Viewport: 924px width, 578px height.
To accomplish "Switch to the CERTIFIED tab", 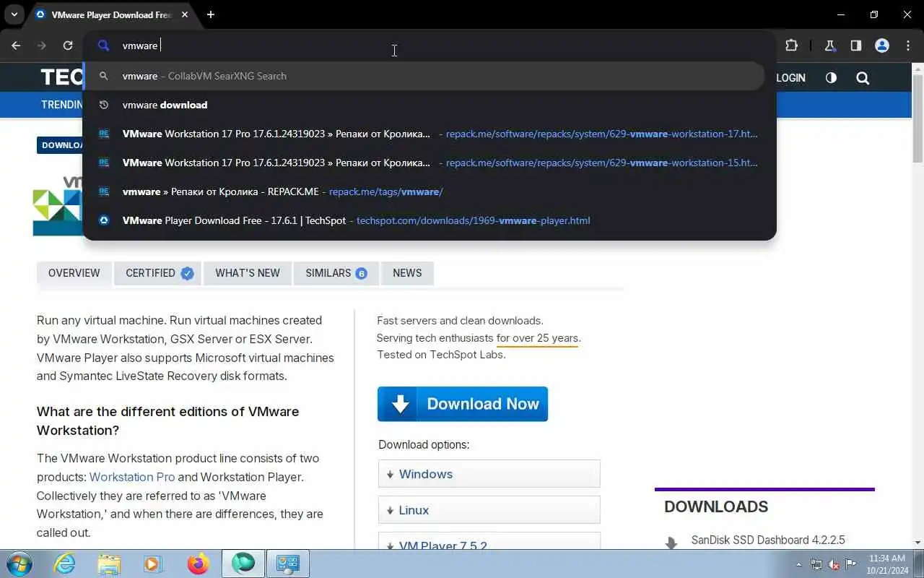I will [159, 273].
